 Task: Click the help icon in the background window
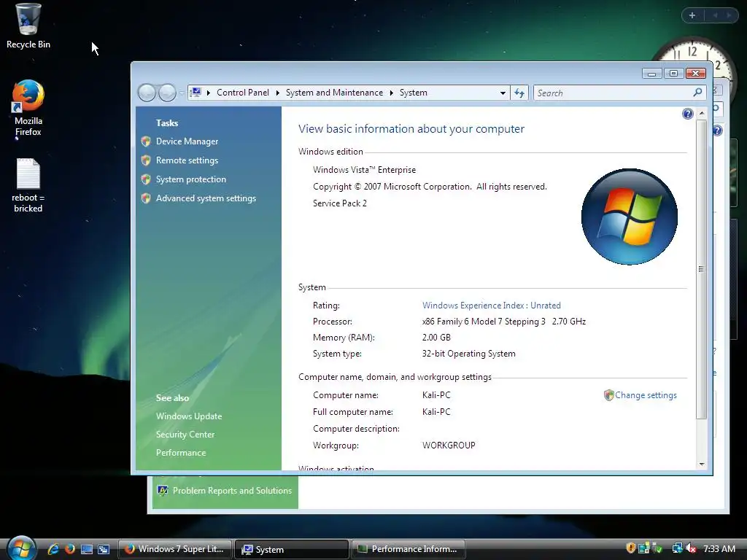coord(718,131)
